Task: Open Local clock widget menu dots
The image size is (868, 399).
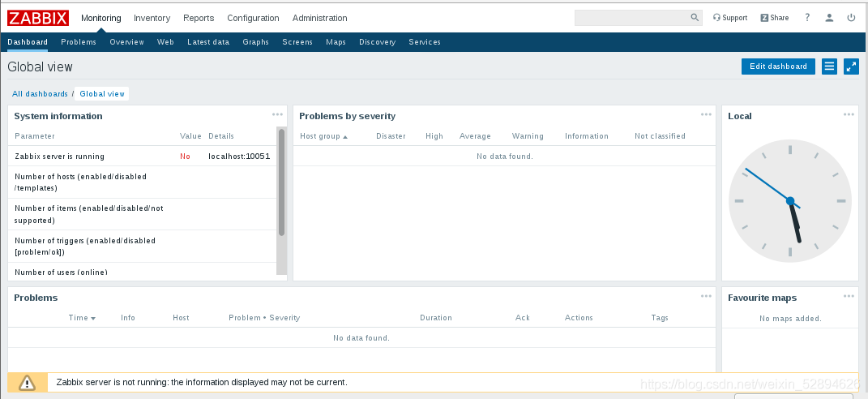Action: point(849,114)
